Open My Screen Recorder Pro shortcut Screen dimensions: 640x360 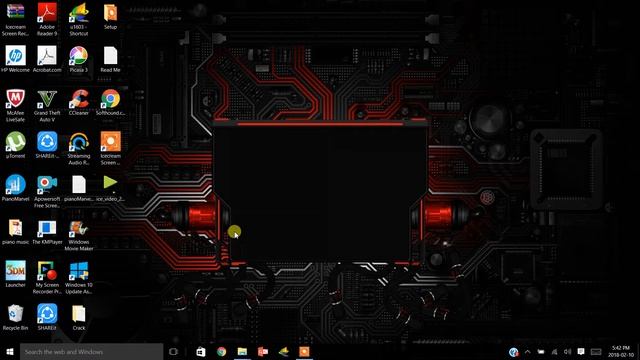tap(47, 277)
